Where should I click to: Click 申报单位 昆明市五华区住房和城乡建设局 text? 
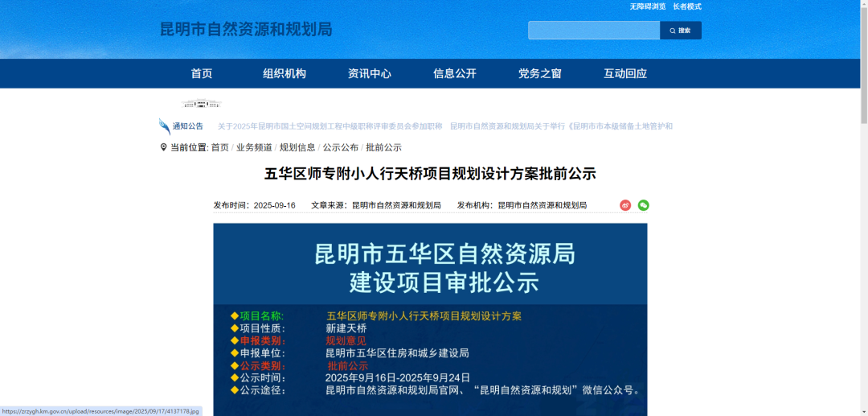[x=398, y=353]
